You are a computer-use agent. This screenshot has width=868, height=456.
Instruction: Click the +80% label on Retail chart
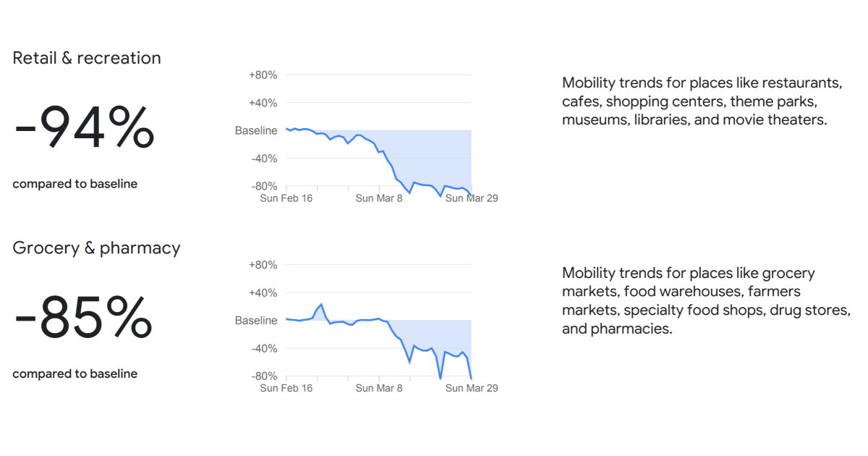263,75
